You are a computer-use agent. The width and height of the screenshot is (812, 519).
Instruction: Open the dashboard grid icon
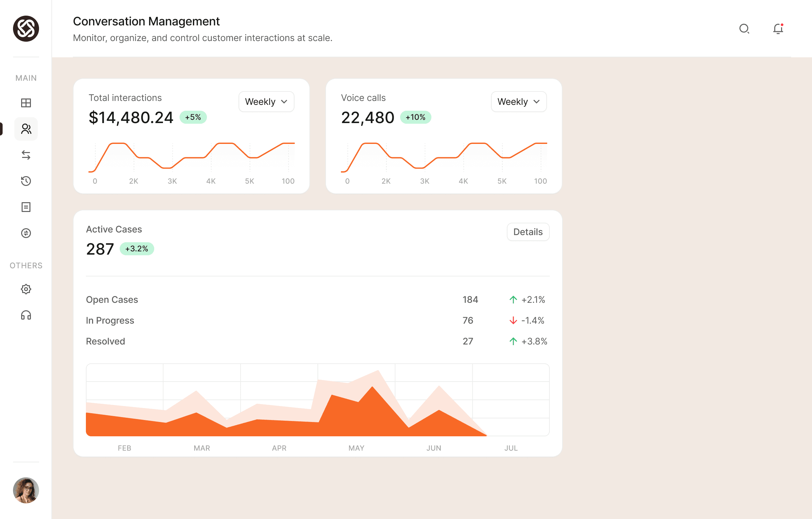pyautogui.click(x=26, y=103)
